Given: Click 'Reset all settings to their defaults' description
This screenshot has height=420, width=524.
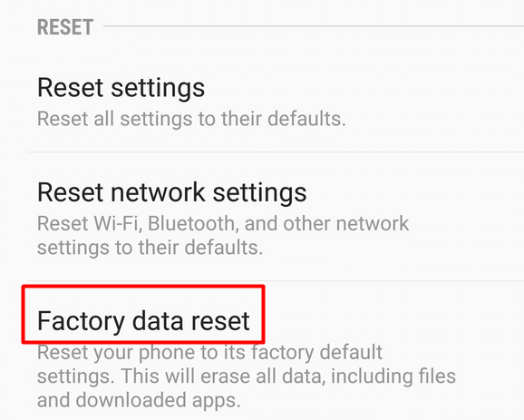Looking at the screenshot, I should click(x=191, y=119).
